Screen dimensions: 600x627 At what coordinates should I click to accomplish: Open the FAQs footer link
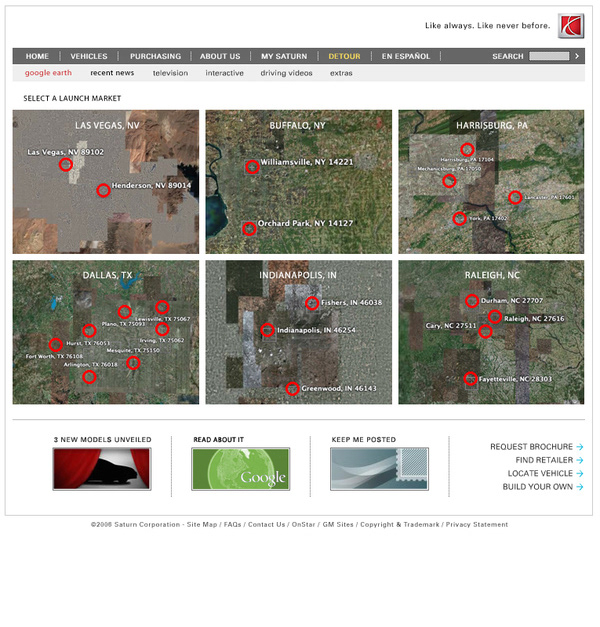coord(232,525)
